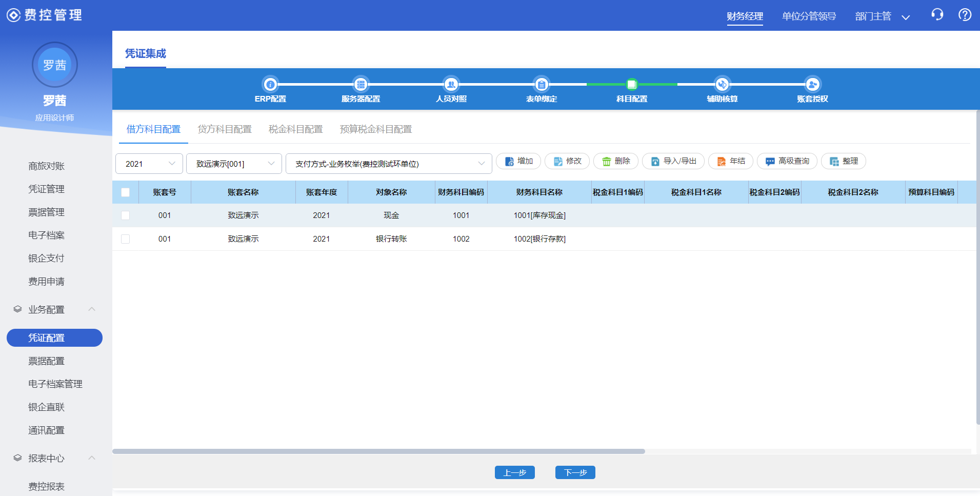Open 费控报表 in sidebar
Screen dimensions: 980x496
[x=47, y=486]
